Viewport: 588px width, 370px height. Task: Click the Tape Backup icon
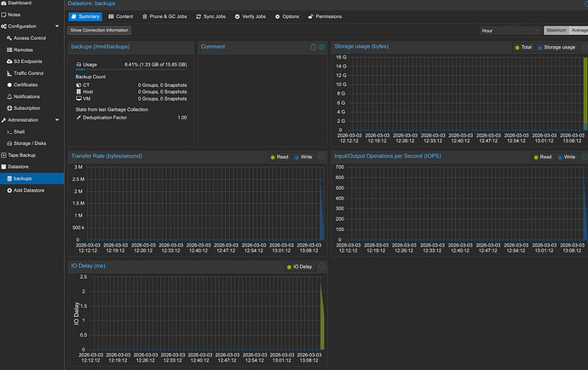pos(3,155)
